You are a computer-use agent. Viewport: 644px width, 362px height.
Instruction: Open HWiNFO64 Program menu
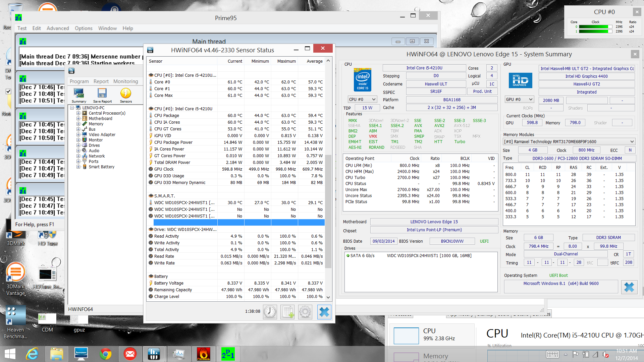tap(79, 81)
